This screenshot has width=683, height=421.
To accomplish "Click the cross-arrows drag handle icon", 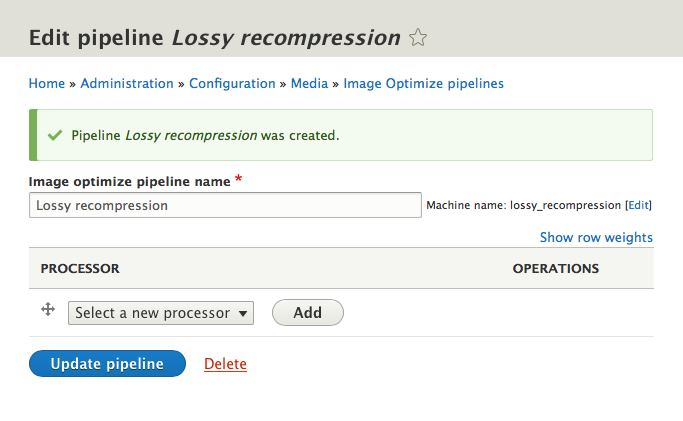I will point(48,310).
